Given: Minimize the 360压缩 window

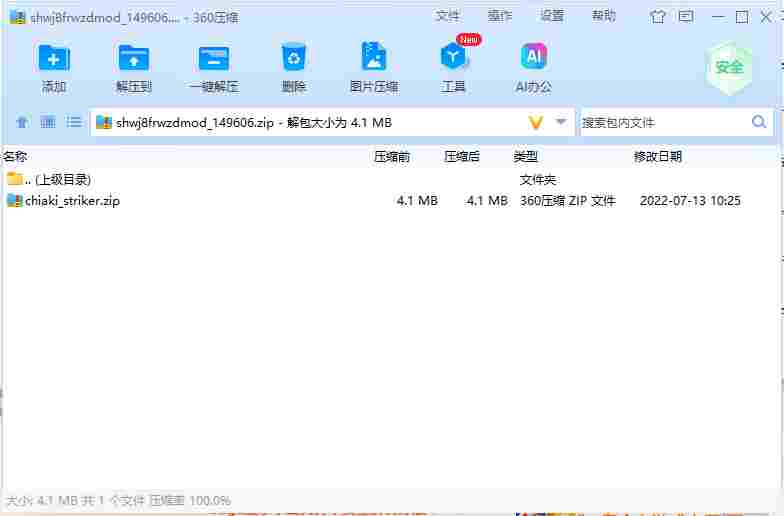Looking at the screenshot, I should [718, 17].
